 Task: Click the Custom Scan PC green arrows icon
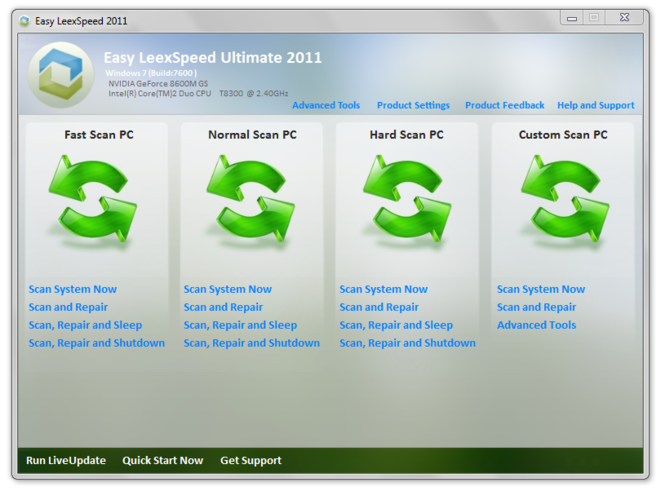click(565, 199)
